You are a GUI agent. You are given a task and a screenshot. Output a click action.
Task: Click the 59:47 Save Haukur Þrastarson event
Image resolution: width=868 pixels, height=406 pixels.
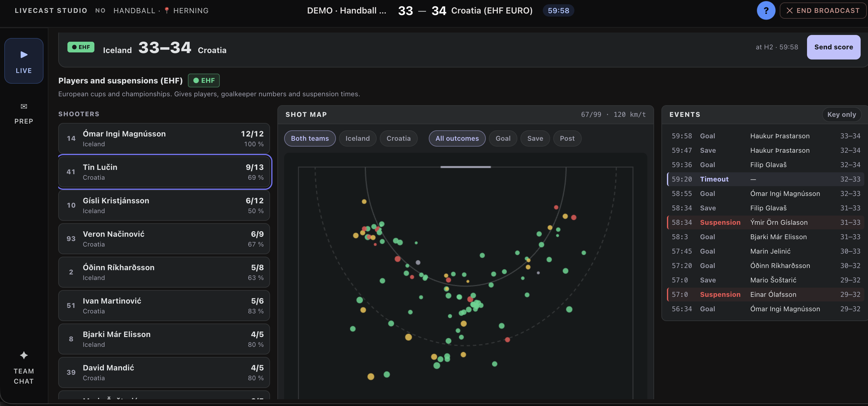[766, 150]
